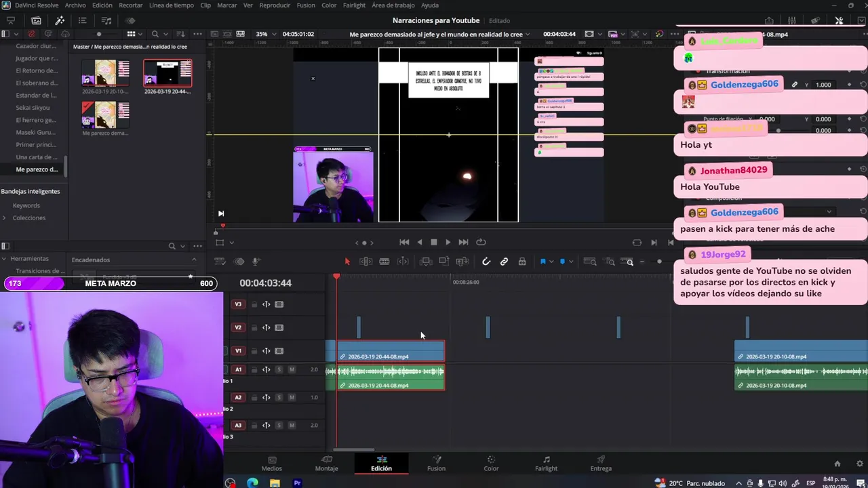
Task: Toggle loop playback
Action: tap(481, 242)
